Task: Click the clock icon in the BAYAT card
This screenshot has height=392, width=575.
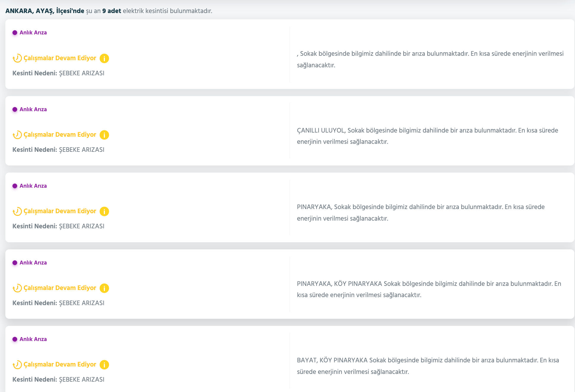Action: tap(17, 365)
